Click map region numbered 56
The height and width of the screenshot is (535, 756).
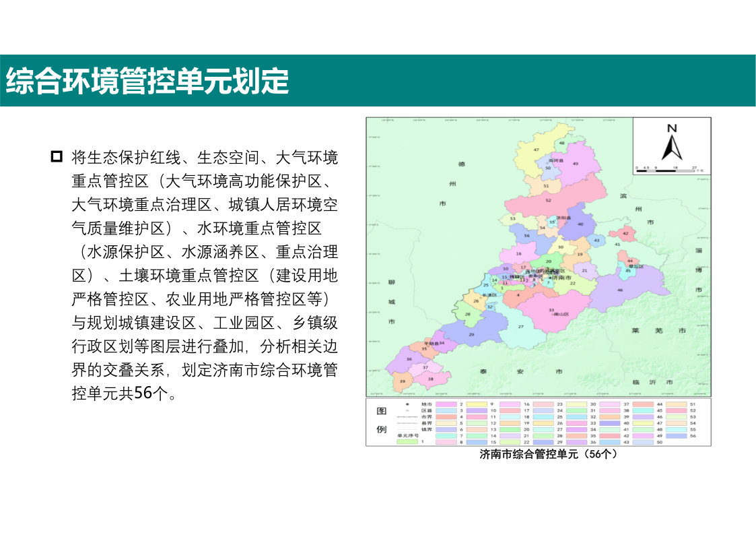tap(526, 235)
